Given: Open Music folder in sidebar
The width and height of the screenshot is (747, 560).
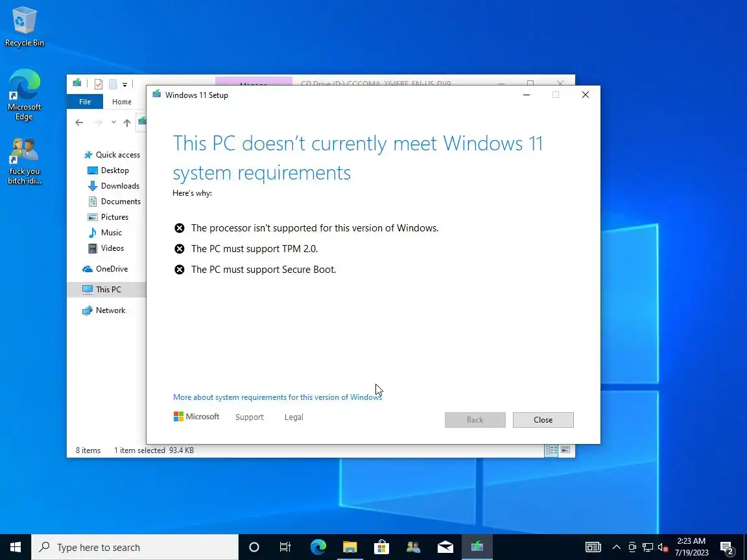Looking at the screenshot, I should pyautogui.click(x=105, y=233).
